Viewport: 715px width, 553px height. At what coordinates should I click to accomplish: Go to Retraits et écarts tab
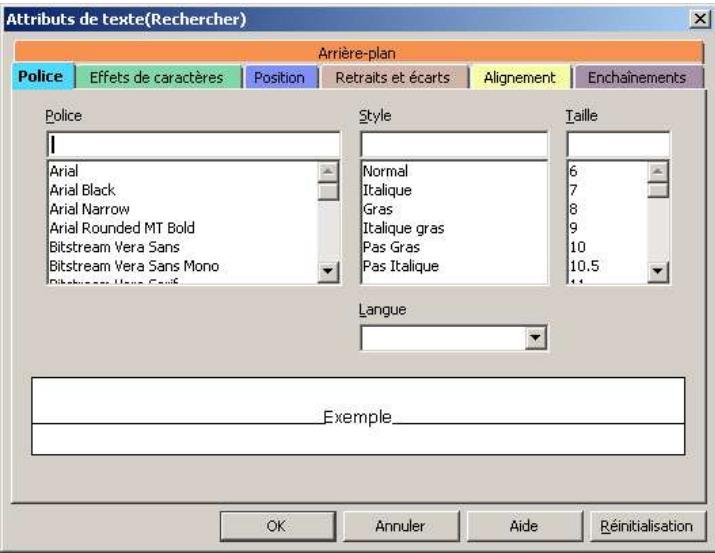click(x=394, y=78)
